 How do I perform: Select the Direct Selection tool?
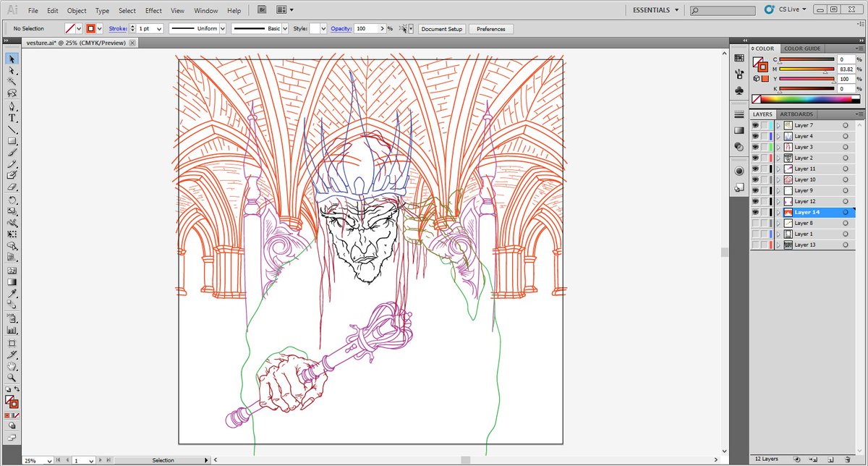(x=12, y=70)
